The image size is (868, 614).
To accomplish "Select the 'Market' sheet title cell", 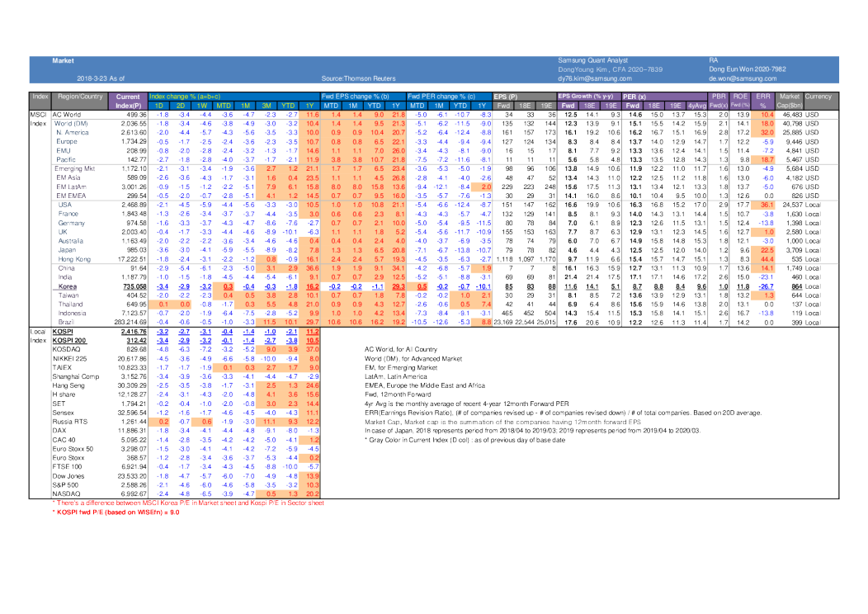I will coord(63,60).
